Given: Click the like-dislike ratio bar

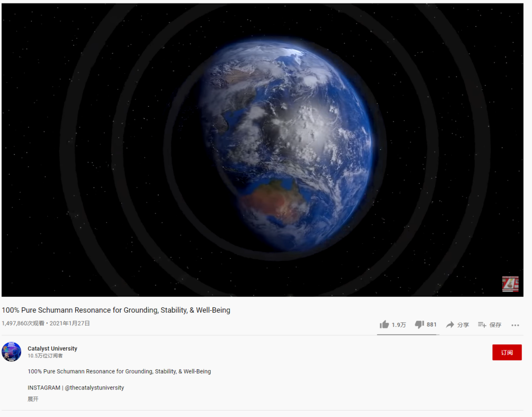Looking at the screenshot, I should tap(408, 335).
